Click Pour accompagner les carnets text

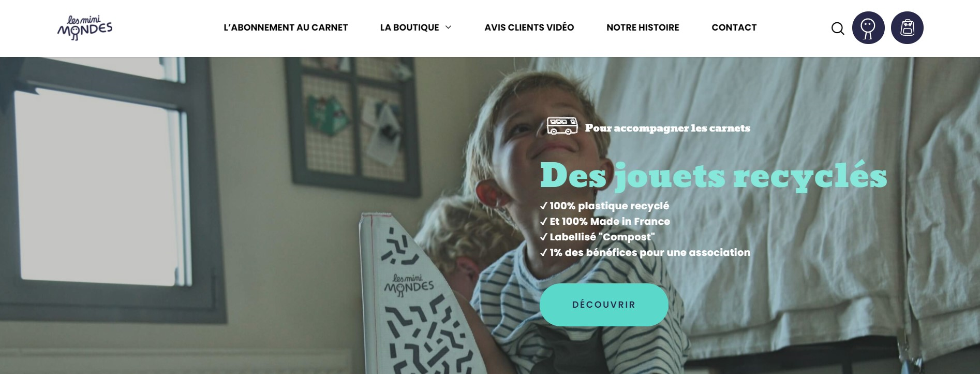667,128
